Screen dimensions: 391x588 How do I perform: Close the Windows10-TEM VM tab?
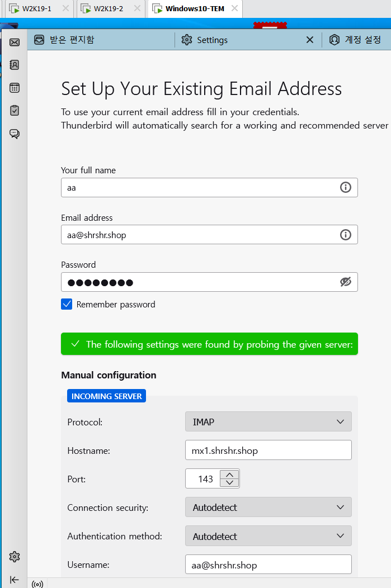click(x=234, y=8)
